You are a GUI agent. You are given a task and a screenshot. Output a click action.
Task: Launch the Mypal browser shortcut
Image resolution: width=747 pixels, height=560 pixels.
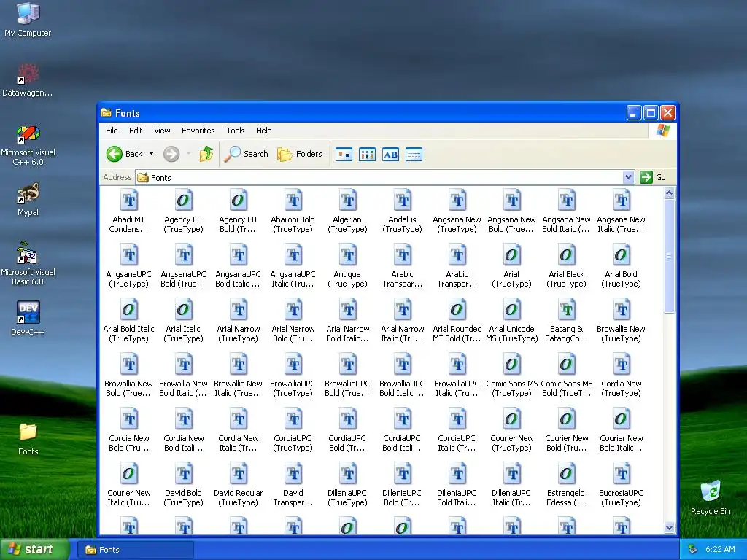point(28,199)
